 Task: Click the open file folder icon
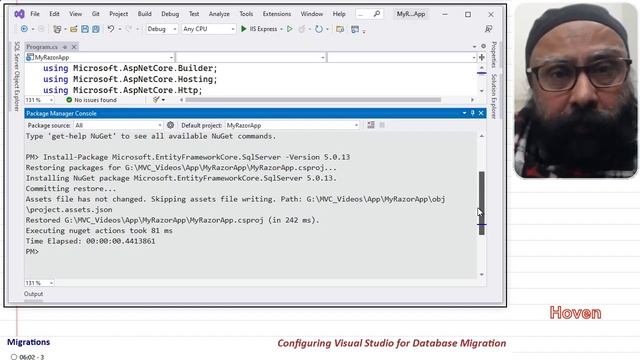73,29
